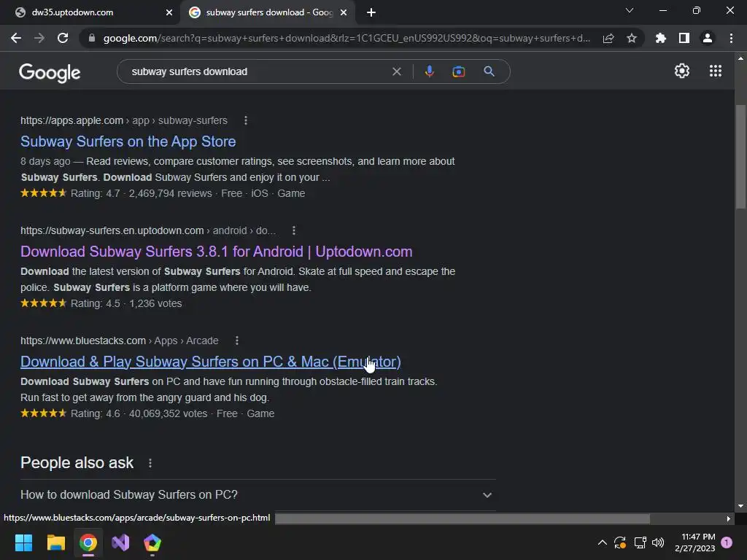747x560 pixels.
Task: Open Subway Surfers on the App Store link
Action: coord(128,141)
